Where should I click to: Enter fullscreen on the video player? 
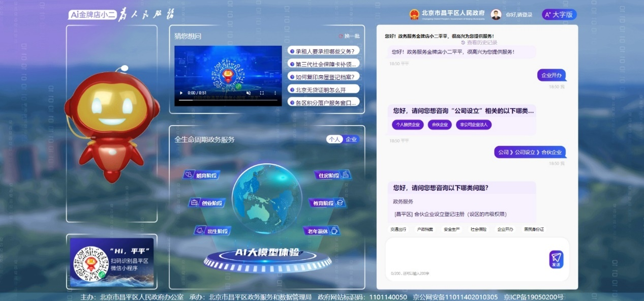[x=262, y=93]
